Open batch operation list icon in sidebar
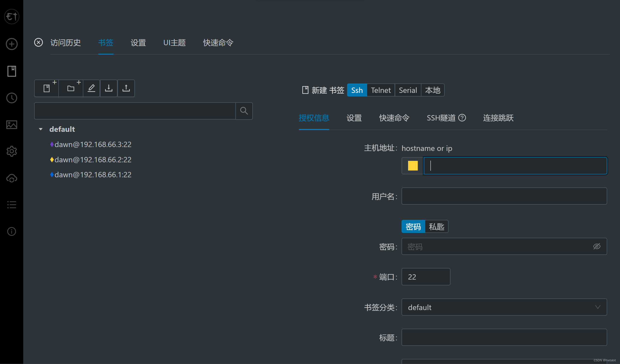 click(12, 205)
